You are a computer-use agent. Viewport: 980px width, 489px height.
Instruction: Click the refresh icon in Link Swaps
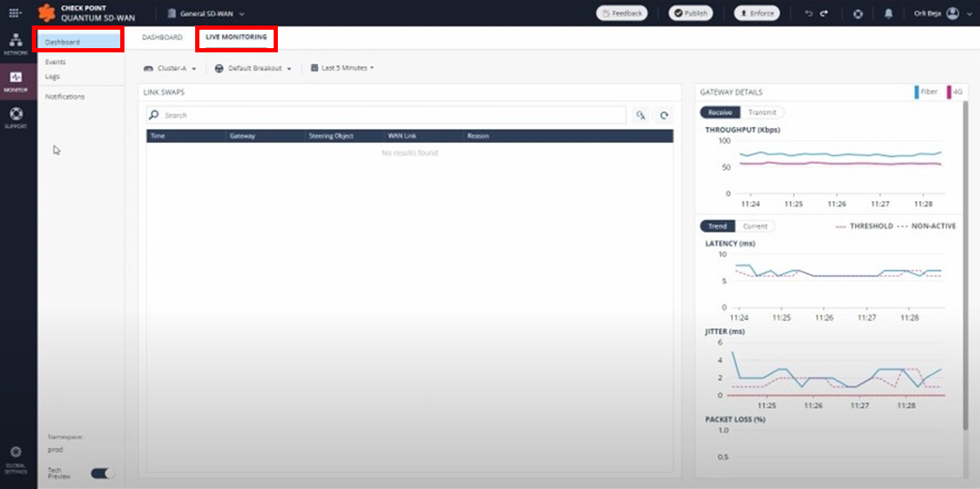click(663, 115)
